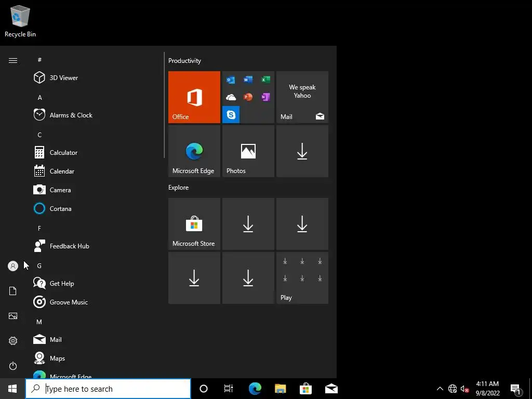Open Mail from the taskbar
Viewport: 532px width, 399px height.
(331, 389)
